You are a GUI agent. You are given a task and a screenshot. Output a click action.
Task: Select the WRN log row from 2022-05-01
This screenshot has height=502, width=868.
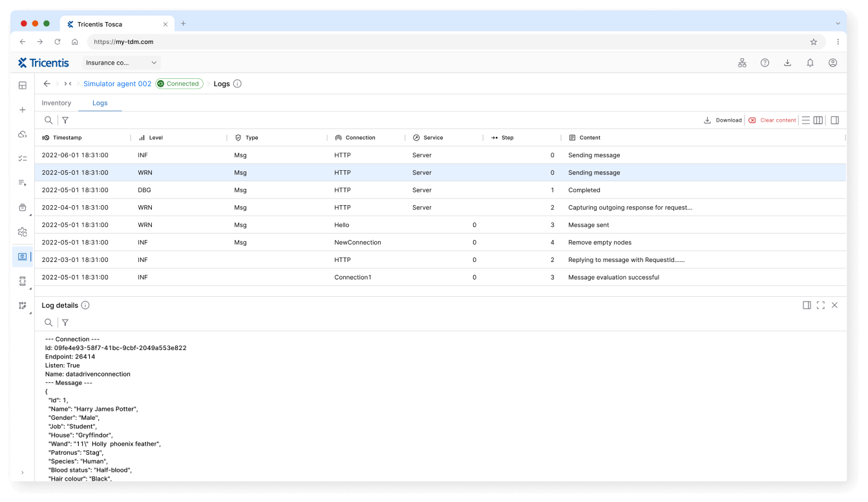[x=259, y=172]
